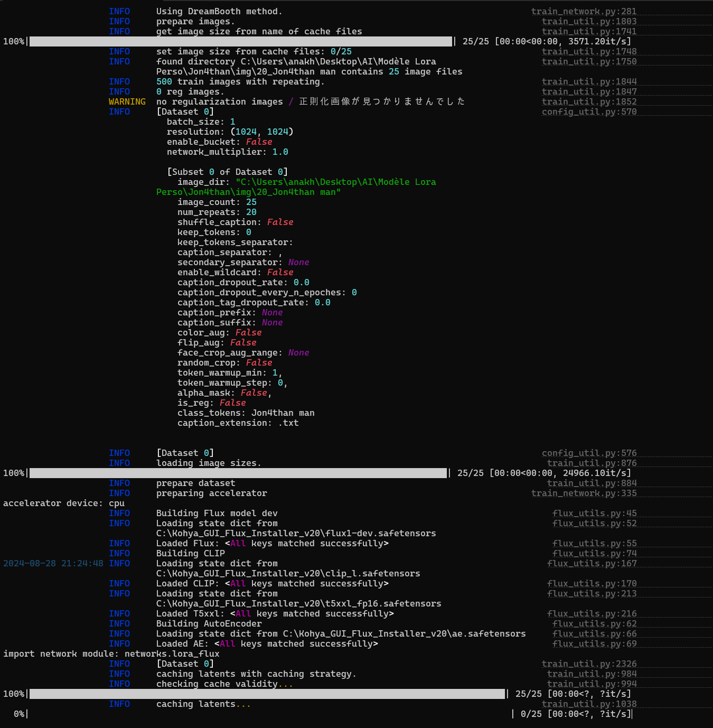Click the "secondary_separator: None" line

pos(243,262)
